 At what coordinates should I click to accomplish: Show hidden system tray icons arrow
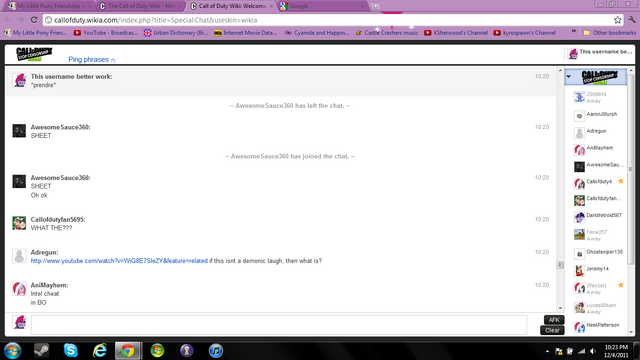point(547,351)
